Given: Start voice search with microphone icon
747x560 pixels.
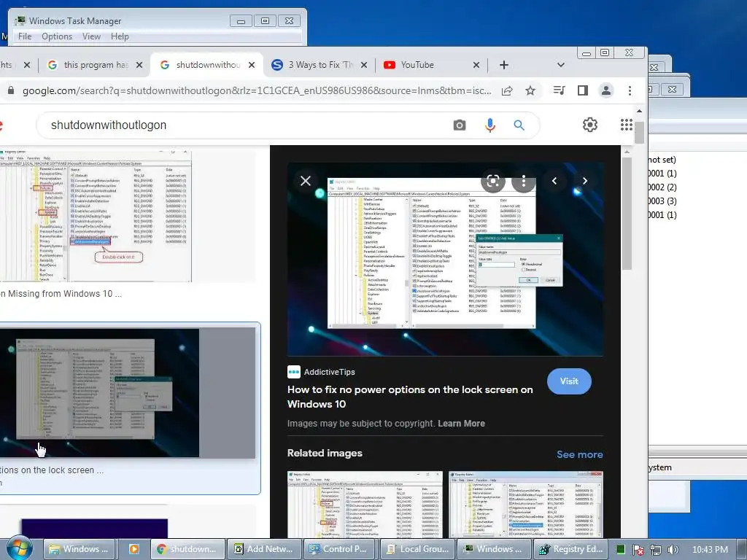Looking at the screenshot, I should tap(489, 125).
